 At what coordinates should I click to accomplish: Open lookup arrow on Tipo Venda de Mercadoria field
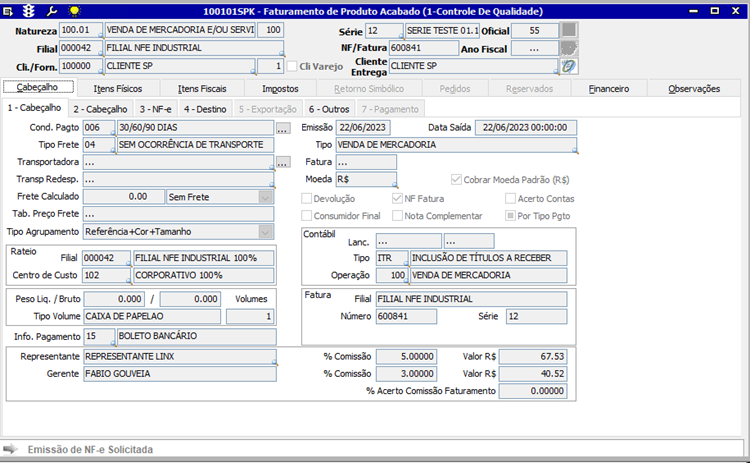(576, 151)
